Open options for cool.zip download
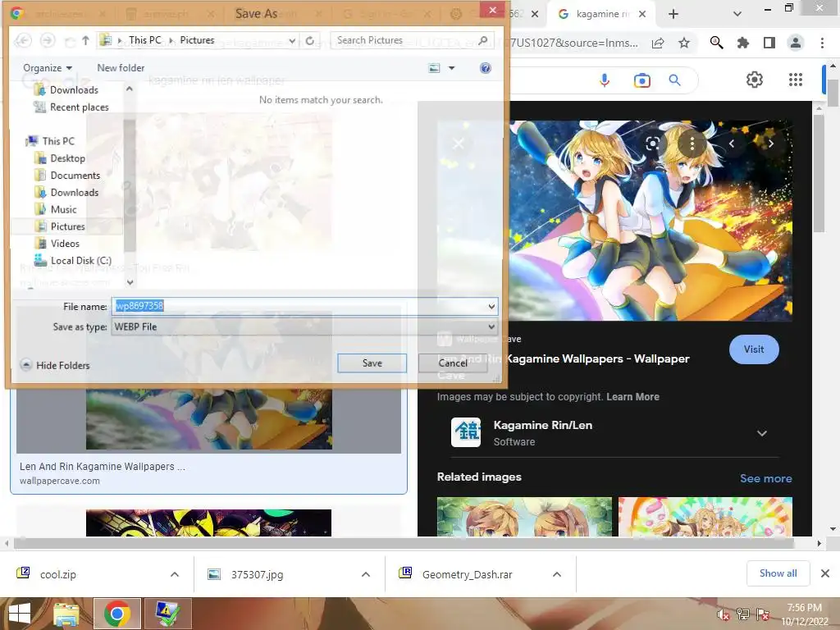The image size is (840, 630). tap(175, 574)
